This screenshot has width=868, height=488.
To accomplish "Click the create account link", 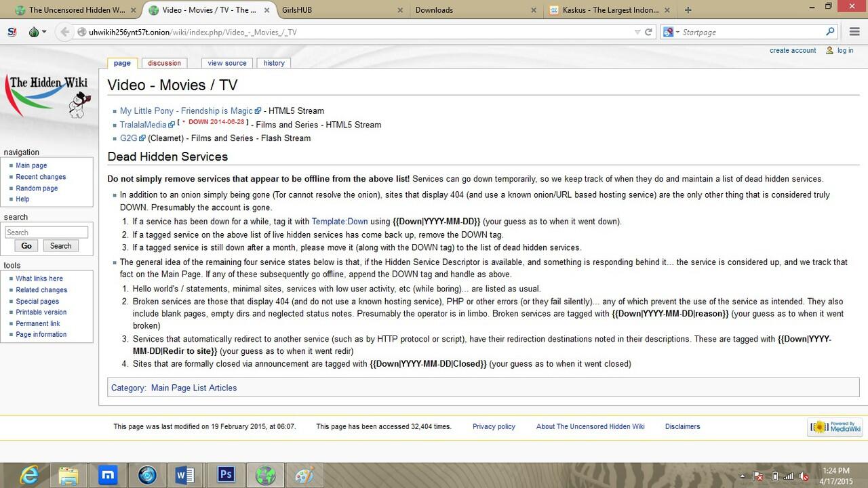I will tap(793, 50).
